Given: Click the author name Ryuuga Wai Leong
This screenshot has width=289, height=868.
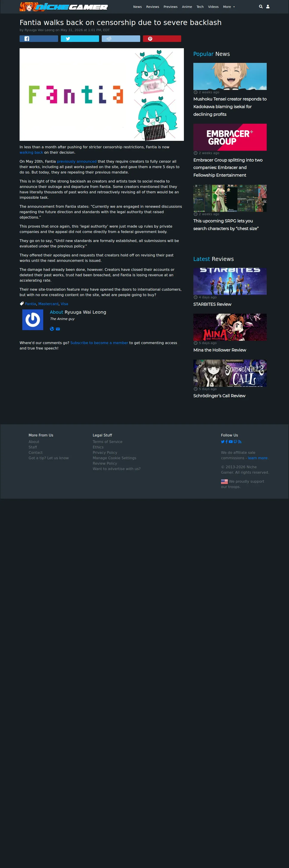Looking at the screenshot, I should click(x=85, y=312).
